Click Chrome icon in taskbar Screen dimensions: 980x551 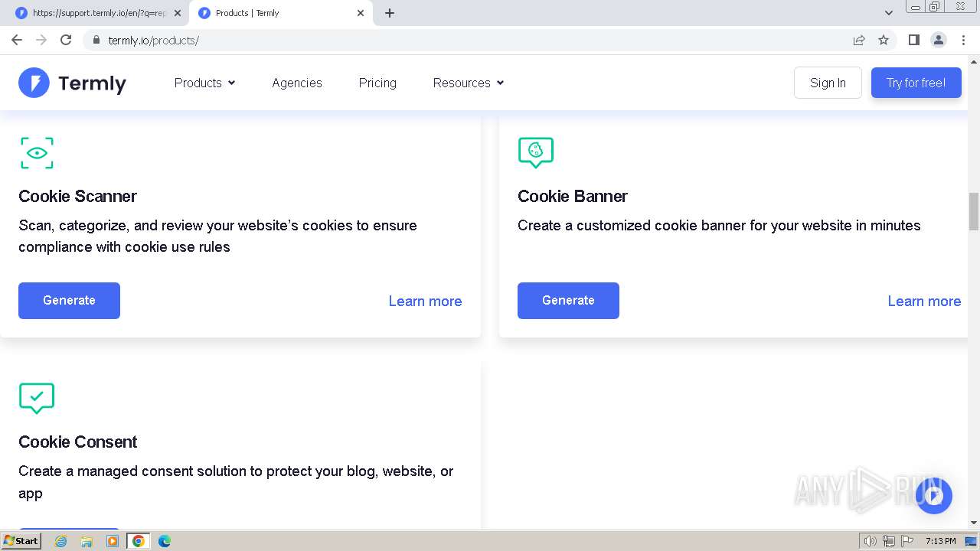click(x=139, y=541)
